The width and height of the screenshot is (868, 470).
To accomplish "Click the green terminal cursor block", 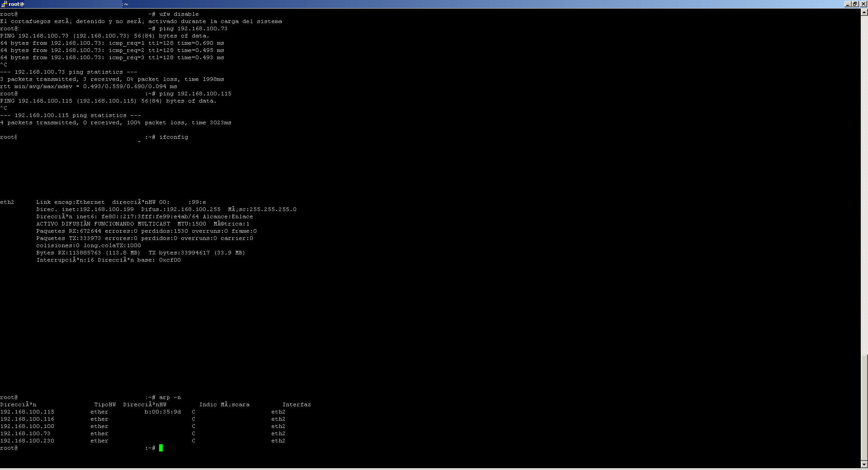I will pyautogui.click(x=161, y=448).
